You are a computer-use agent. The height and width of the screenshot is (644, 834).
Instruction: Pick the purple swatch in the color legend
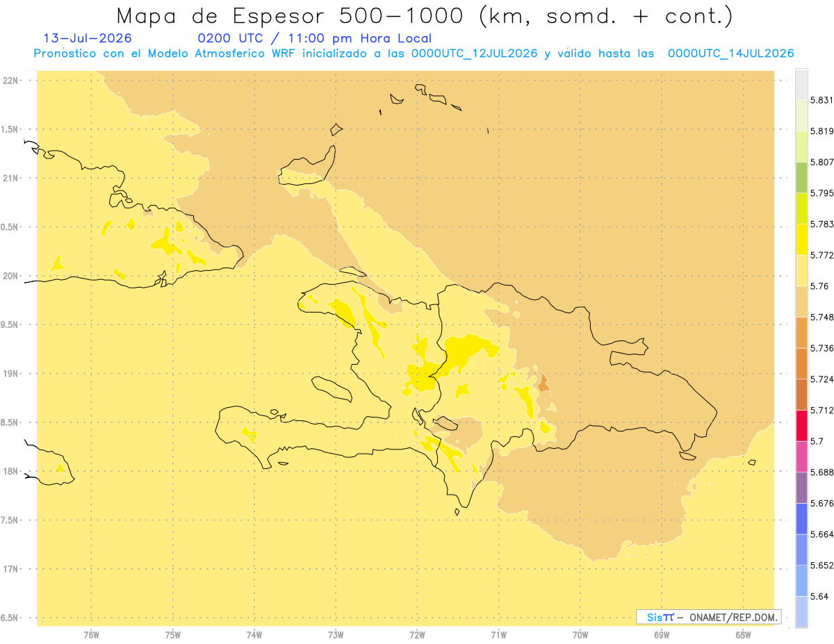tap(801, 487)
